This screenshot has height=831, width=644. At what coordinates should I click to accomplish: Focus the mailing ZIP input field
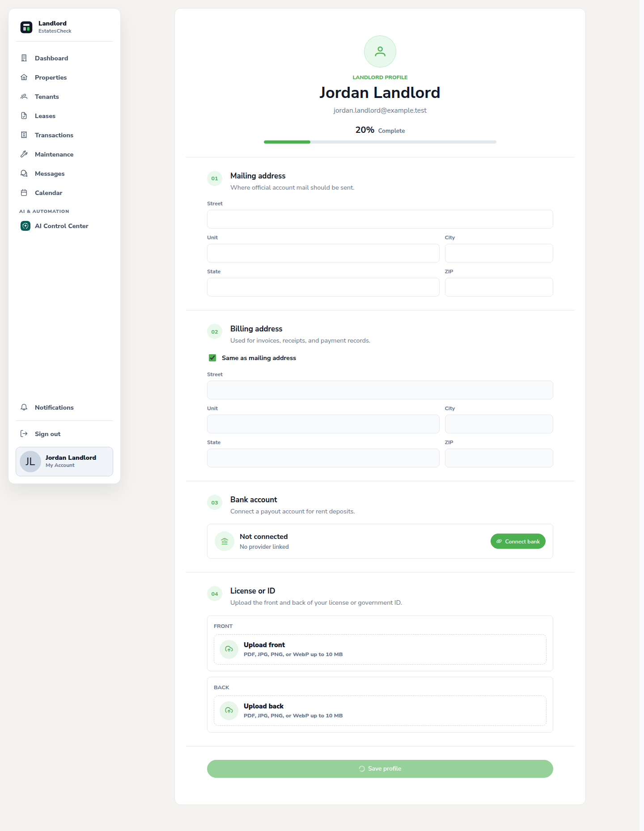[499, 287]
